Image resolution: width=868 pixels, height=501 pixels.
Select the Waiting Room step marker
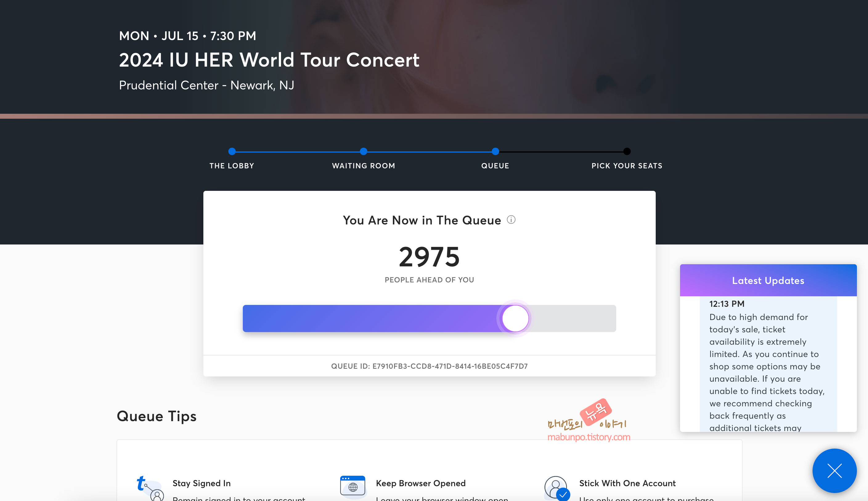click(364, 151)
